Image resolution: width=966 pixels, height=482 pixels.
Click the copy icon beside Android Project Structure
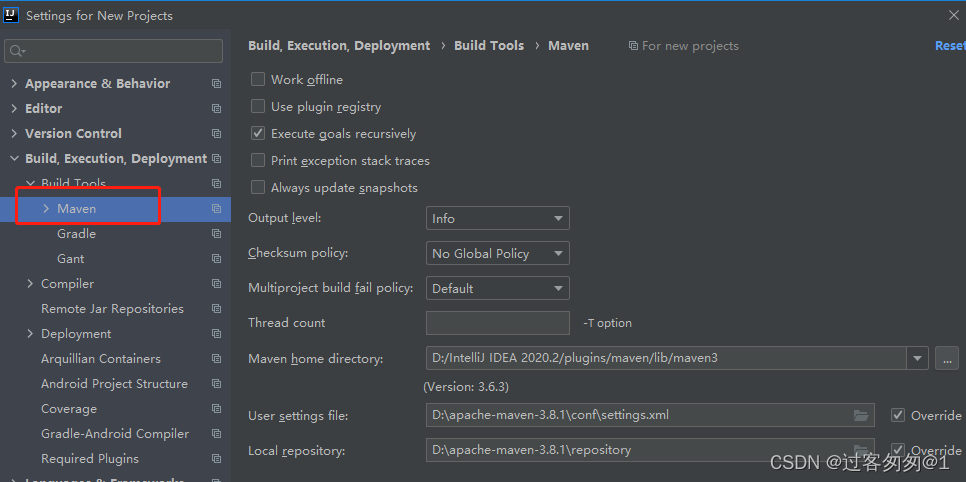click(216, 384)
